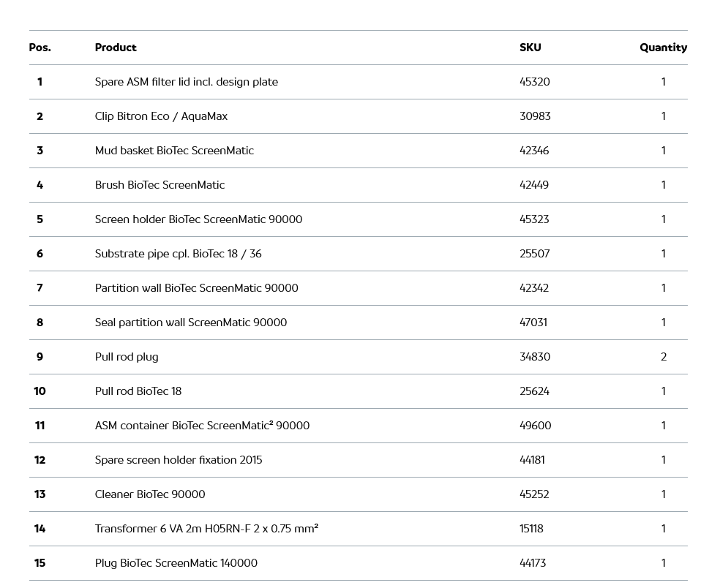This screenshot has height=588, width=720.
Task: Select the Pull rod plug product
Action: 127,357
